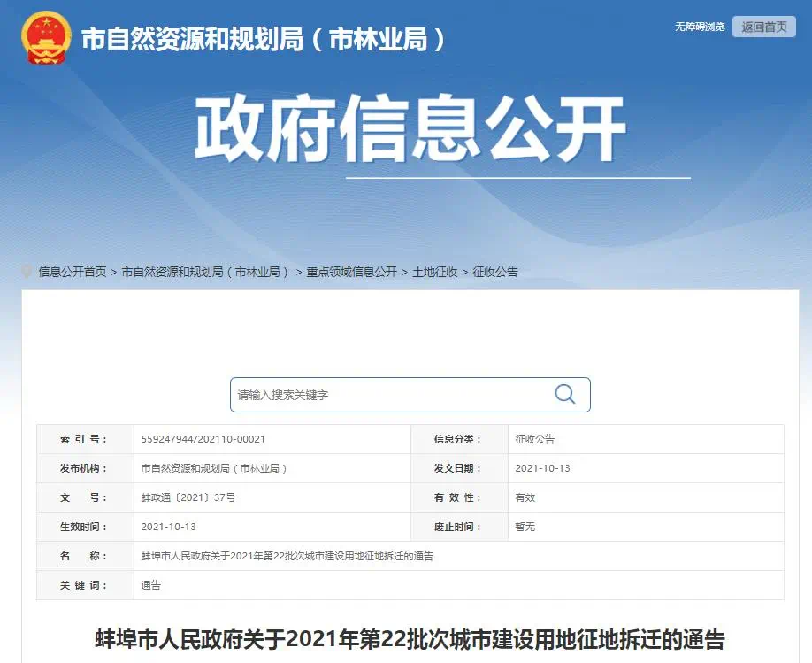Select document number 蚌政通〔2021〕37号
The image size is (812, 663).
pos(188,497)
